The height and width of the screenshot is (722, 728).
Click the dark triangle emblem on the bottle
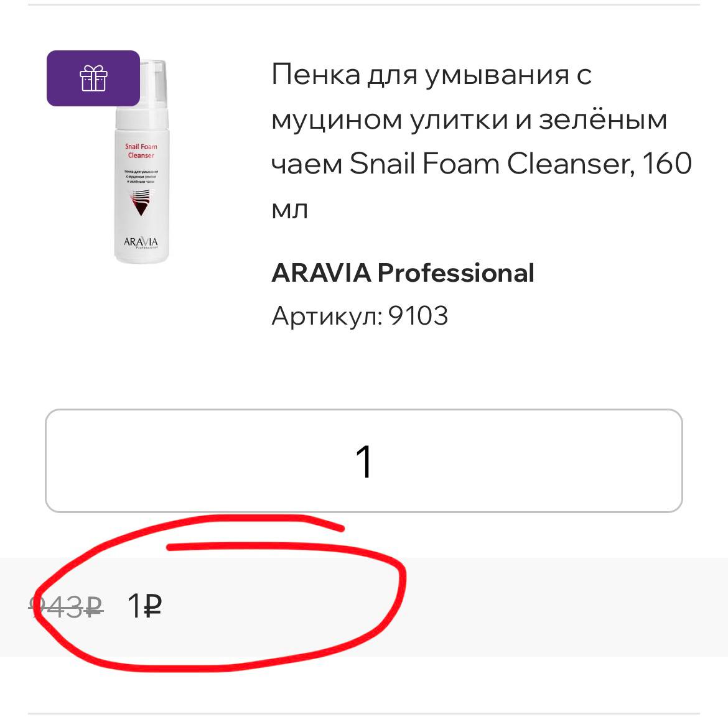pyautogui.click(x=140, y=203)
